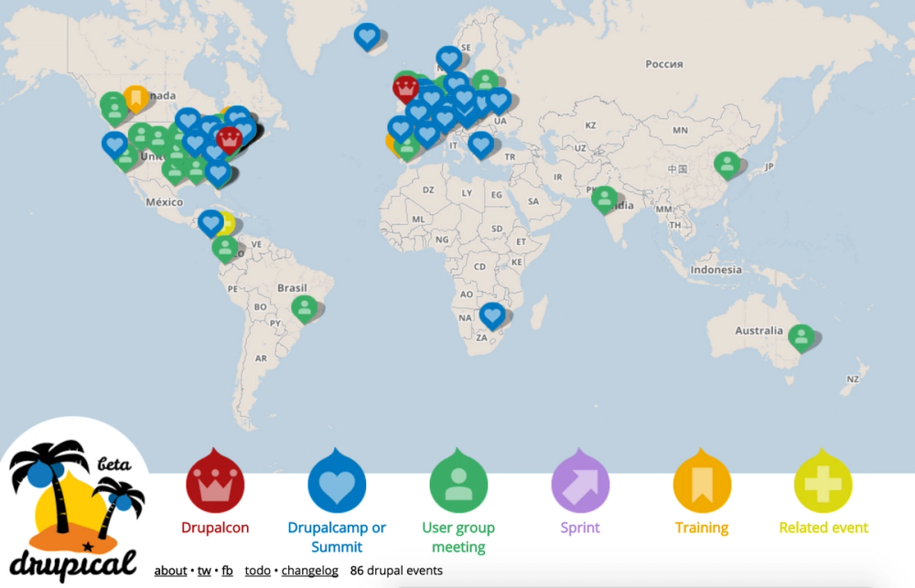
Task: Toggle the Sprint filter icon
Action: tap(580, 481)
